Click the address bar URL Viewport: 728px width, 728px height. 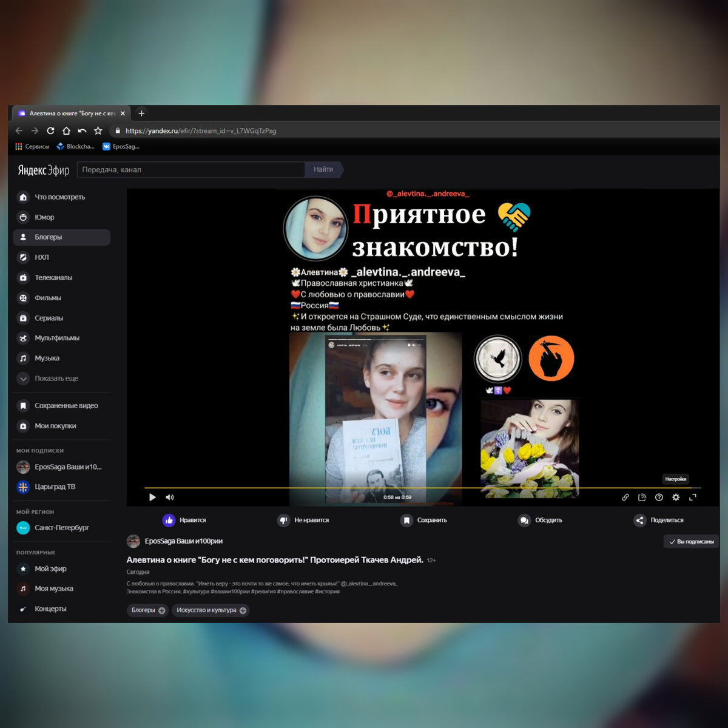[201, 131]
